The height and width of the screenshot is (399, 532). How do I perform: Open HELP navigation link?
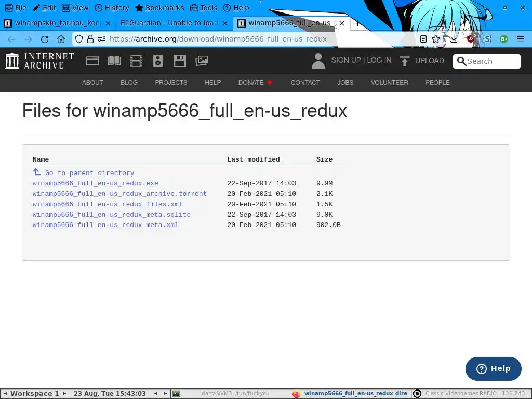tap(212, 83)
